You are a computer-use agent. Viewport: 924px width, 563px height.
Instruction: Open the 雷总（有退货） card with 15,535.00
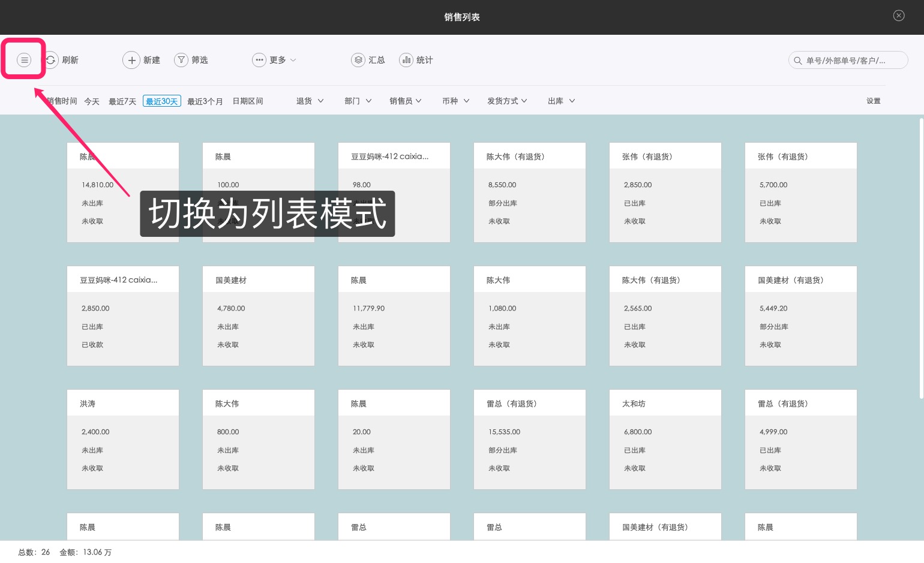click(x=530, y=439)
